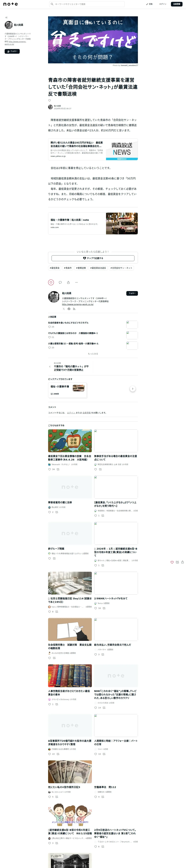Select the #書類送検 hashtag
Screen dimensions: 186x868
pyautogui.click(x=81, y=268)
